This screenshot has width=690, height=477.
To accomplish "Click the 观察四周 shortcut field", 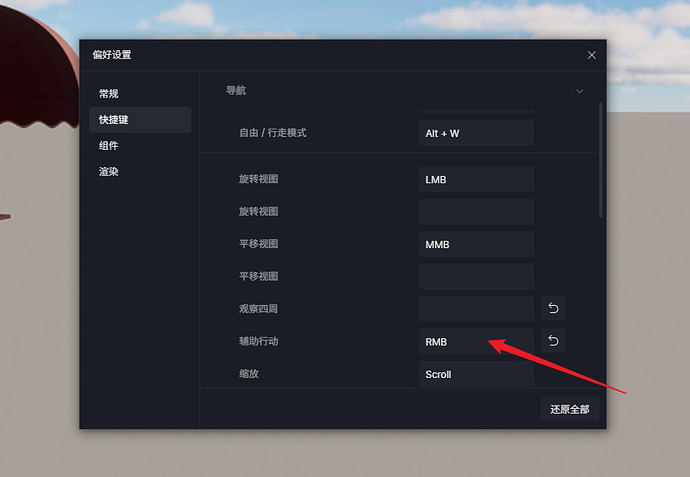I will [477, 309].
